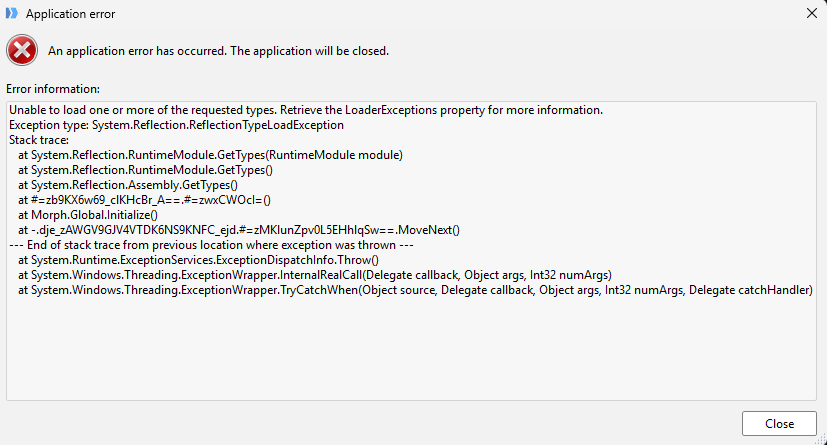Click the System.Reflection.Assembly.GetTypes() stack line
827x445 pixels.
[128, 185]
